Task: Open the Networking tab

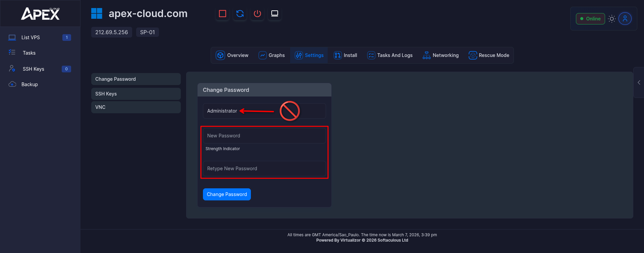Action: point(440,55)
